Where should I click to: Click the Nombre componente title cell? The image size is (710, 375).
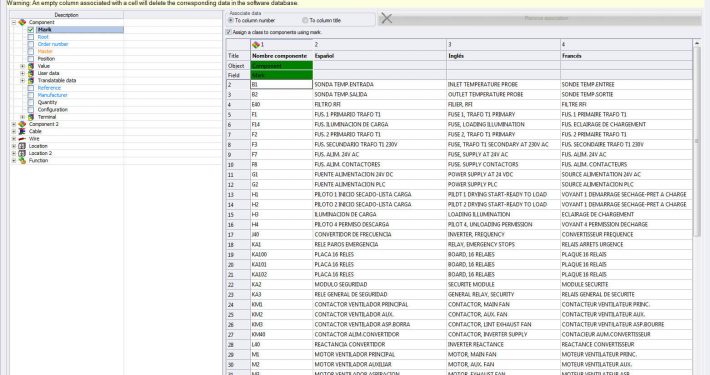coord(282,56)
